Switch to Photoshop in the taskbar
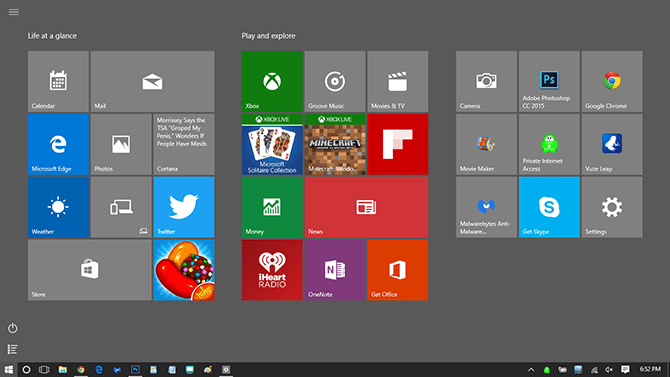670x377 pixels. tap(135, 370)
